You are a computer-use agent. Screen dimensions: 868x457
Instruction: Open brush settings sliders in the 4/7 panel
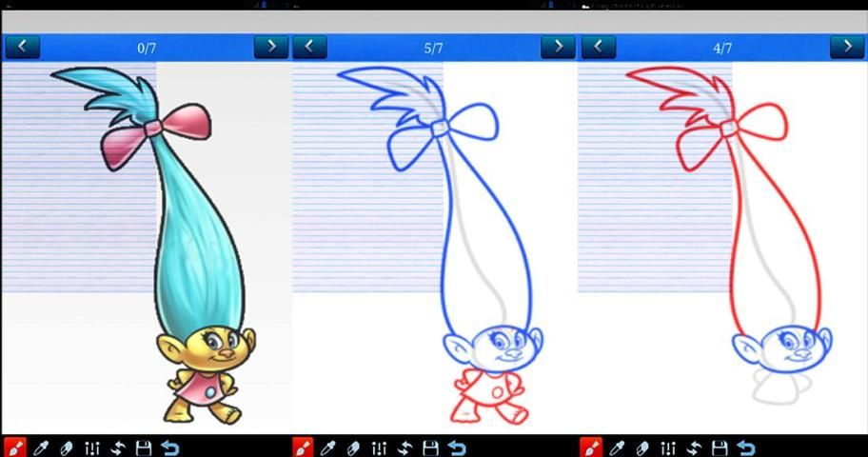point(669,447)
